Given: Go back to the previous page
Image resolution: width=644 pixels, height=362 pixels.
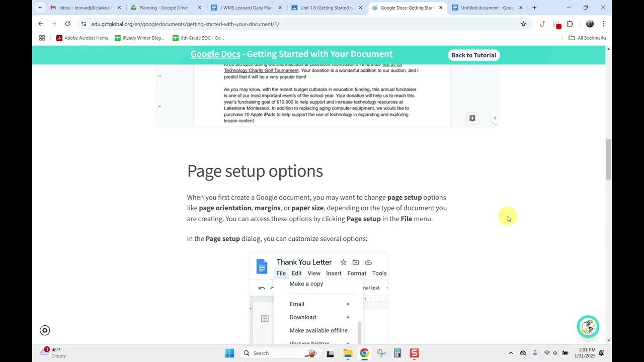Looking at the screenshot, I should point(41,24).
